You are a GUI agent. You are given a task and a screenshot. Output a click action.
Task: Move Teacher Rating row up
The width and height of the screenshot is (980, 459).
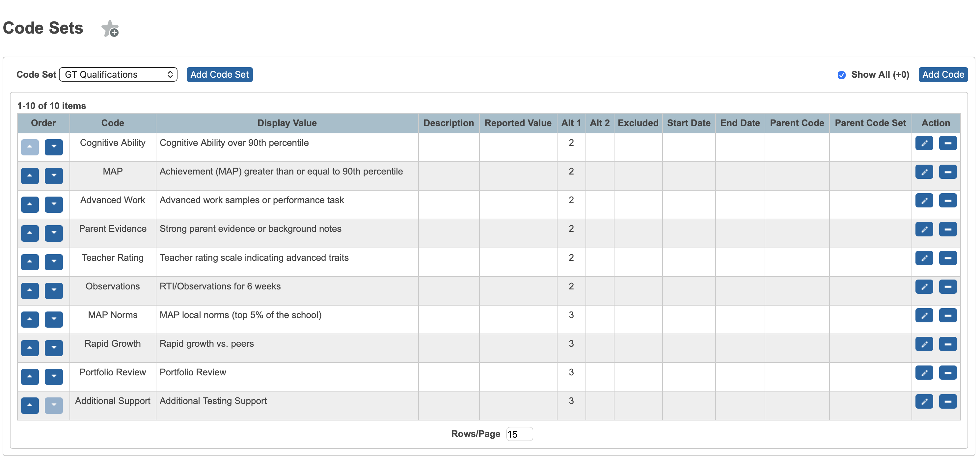[x=30, y=262]
